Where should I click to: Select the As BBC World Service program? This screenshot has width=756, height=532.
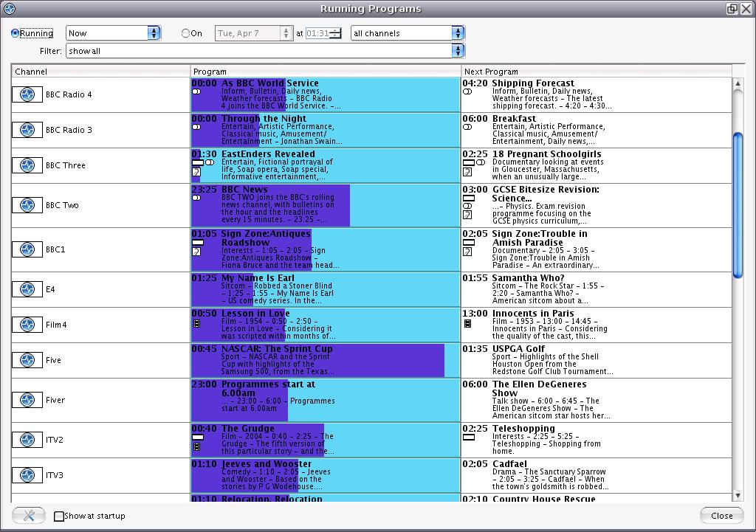point(326,95)
